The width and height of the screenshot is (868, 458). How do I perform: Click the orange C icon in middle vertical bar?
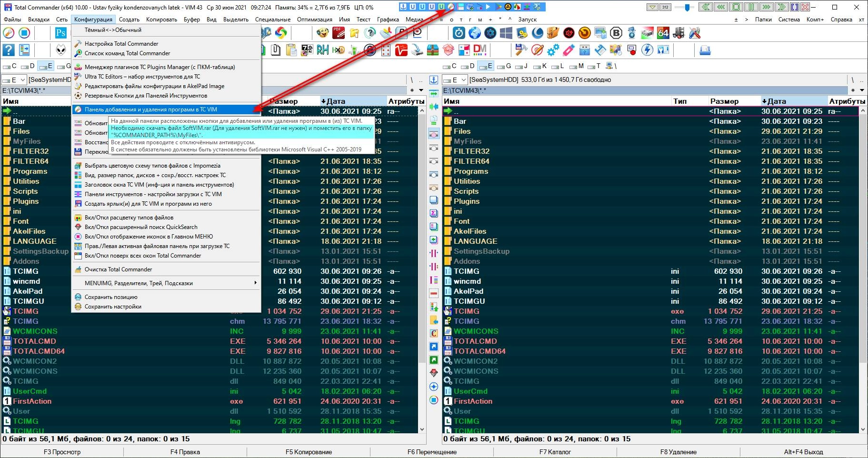click(434, 333)
